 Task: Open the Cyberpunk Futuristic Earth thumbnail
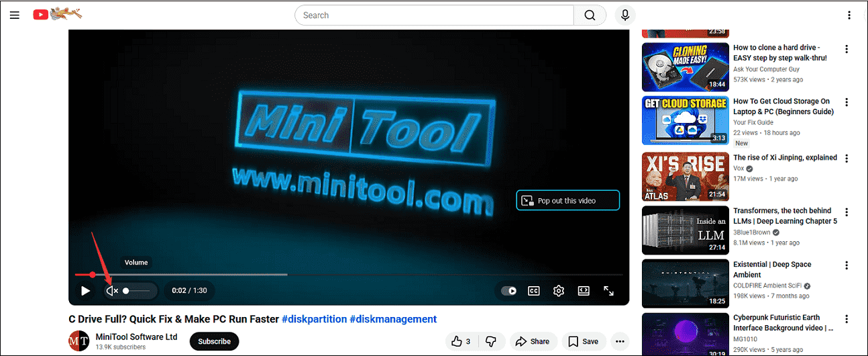pyautogui.click(x=685, y=335)
